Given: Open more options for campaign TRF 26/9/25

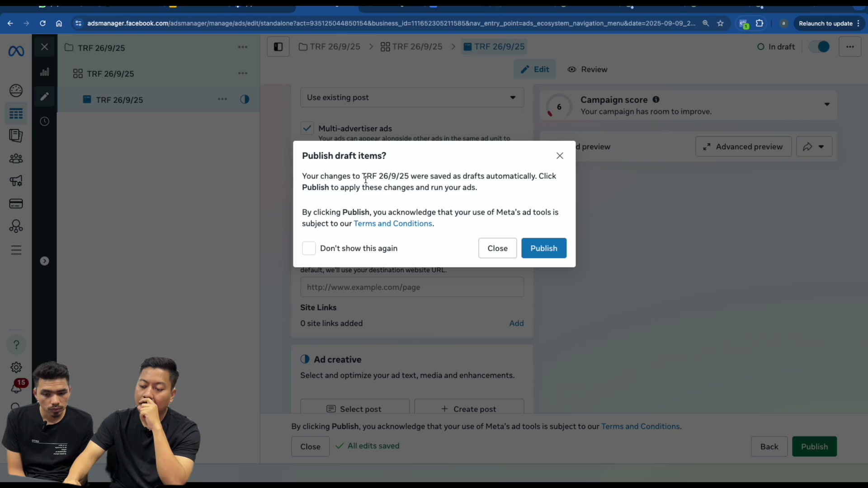Looking at the screenshot, I should pos(243,47).
